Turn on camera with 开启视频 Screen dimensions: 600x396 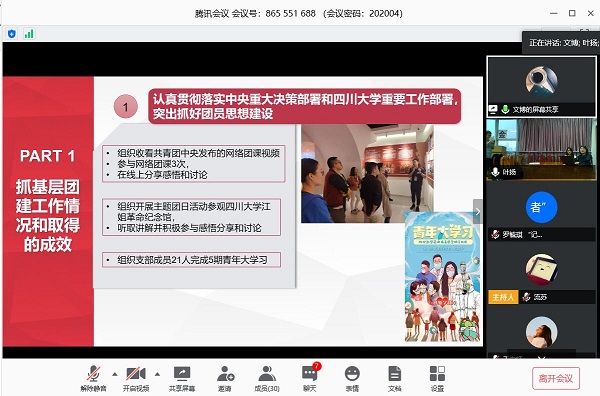(x=136, y=373)
